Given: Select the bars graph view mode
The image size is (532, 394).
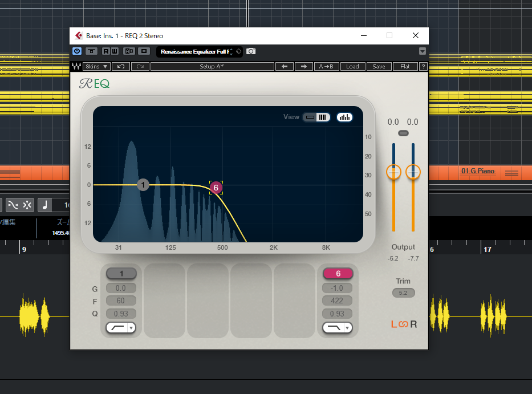Looking at the screenshot, I should click(323, 117).
